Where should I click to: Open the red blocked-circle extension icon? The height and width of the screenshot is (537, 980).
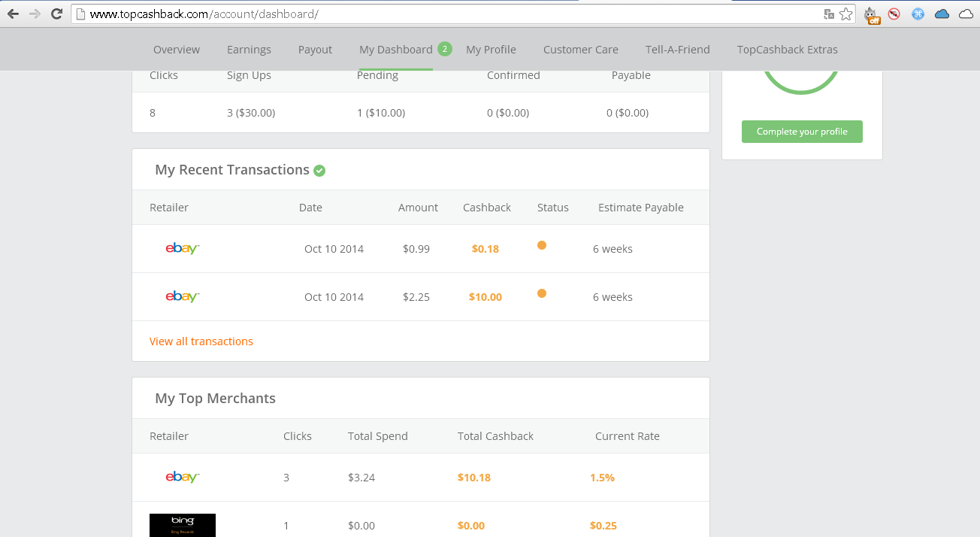pos(894,14)
